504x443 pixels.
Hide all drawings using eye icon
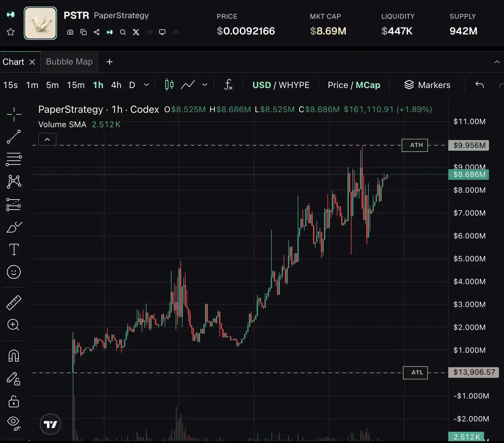[x=14, y=424]
